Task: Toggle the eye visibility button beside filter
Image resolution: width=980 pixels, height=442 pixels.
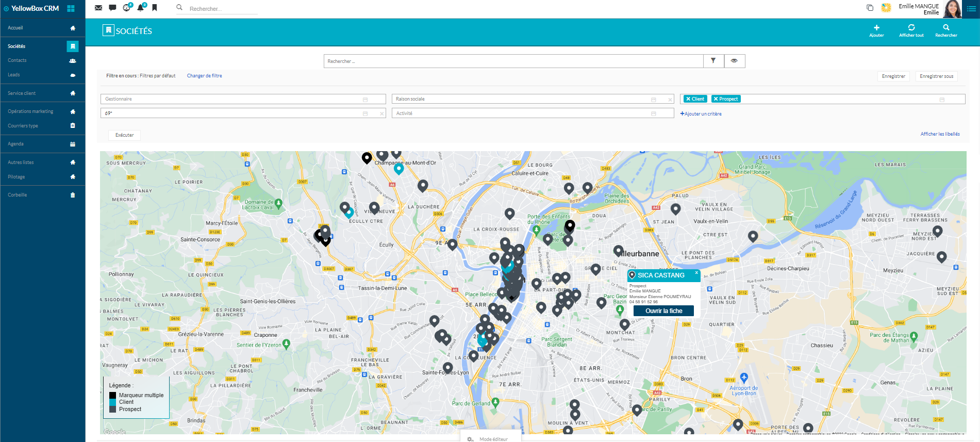Action: pos(734,61)
